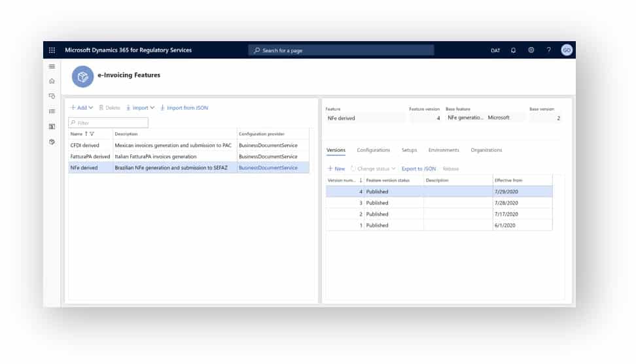
Task: Click the Feature version status column header
Action: click(x=388, y=180)
